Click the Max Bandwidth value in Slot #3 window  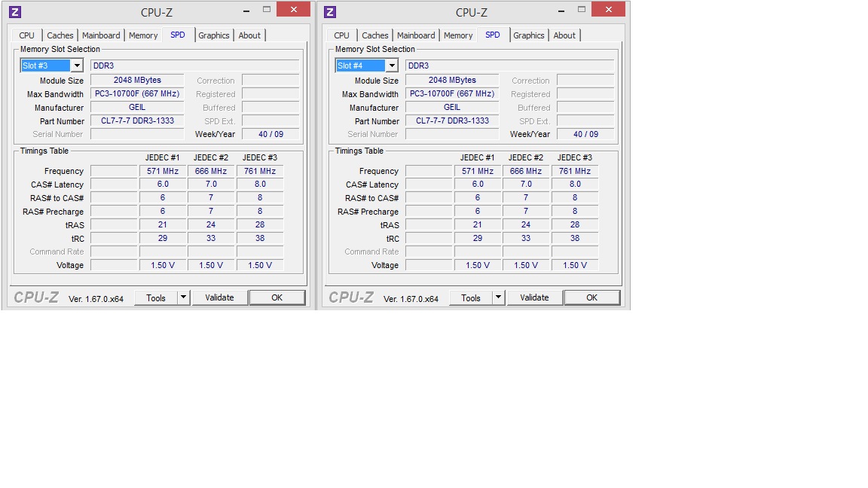[136, 93]
